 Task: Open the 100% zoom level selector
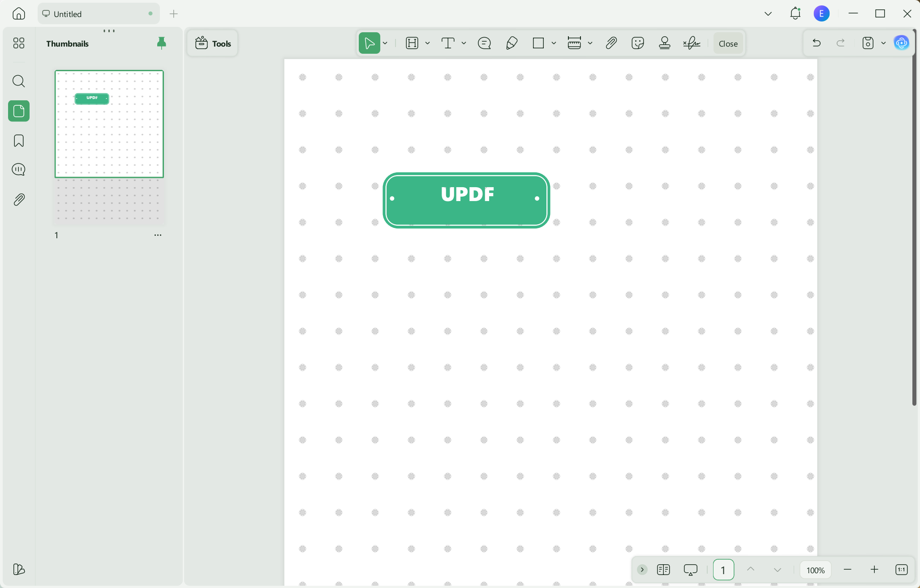click(816, 570)
